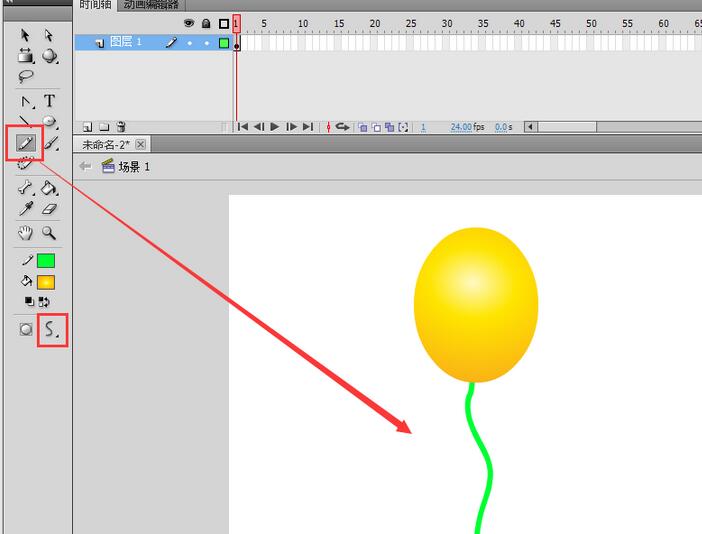This screenshot has height=534, width=702.
Task: Activate the Eraser tool
Action: tap(49, 209)
